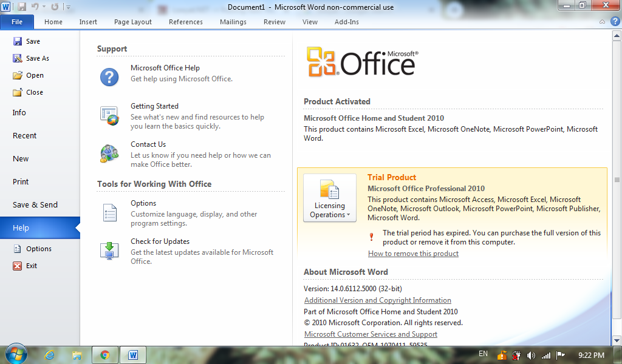Click the vertical scrollbar down arrow
The image size is (622, 364).
click(617, 340)
